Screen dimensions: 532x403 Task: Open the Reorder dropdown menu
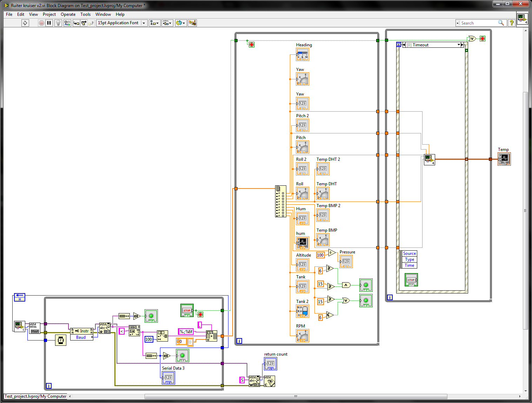[180, 23]
